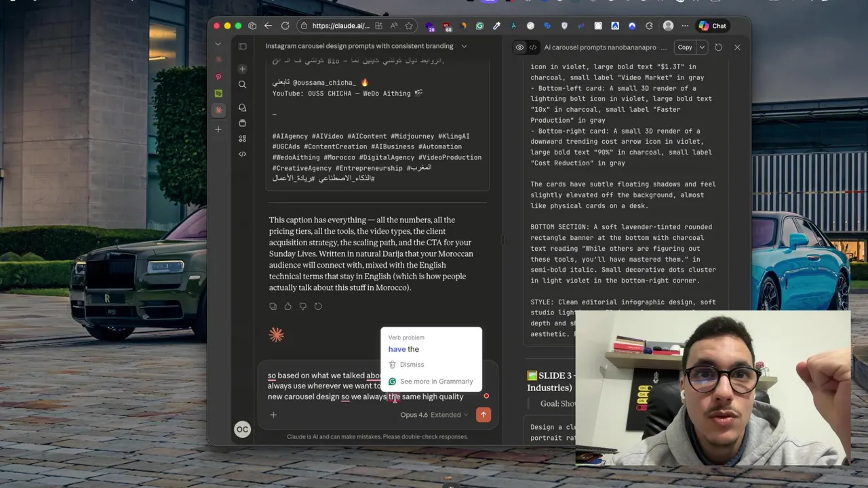The height and width of the screenshot is (488, 868).
Task: Open Opus 4.6 Extended model selector
Action: point(434,415)
